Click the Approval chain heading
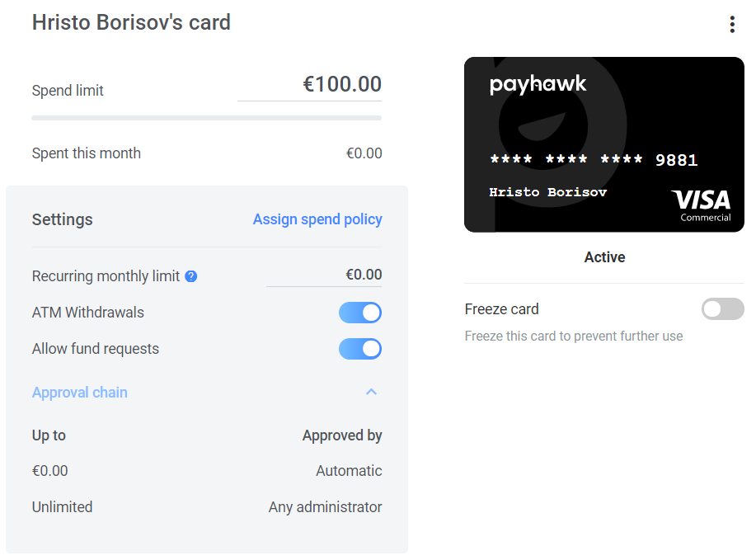Image resolution: width=756 pixels, height=560 pixels. point(79,392)
